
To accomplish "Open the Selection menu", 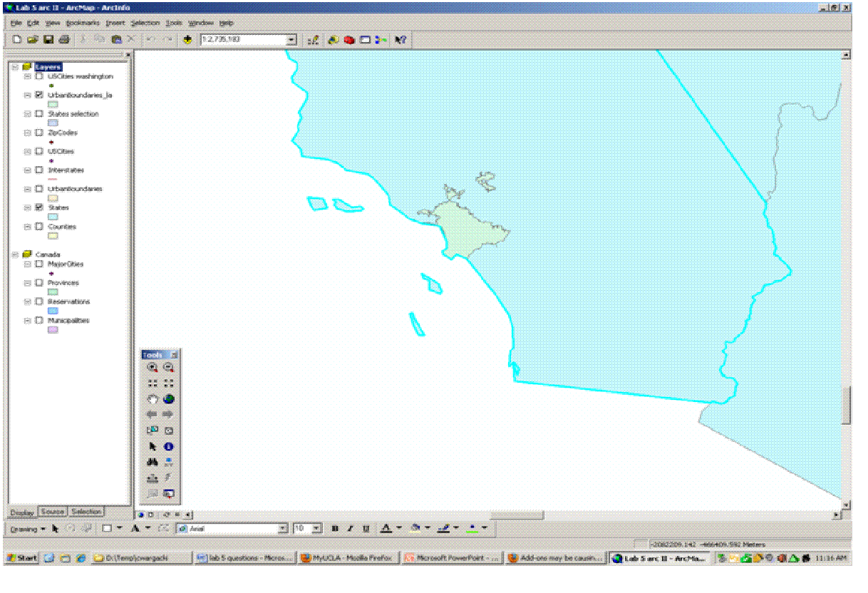I will tap(145, 22).
